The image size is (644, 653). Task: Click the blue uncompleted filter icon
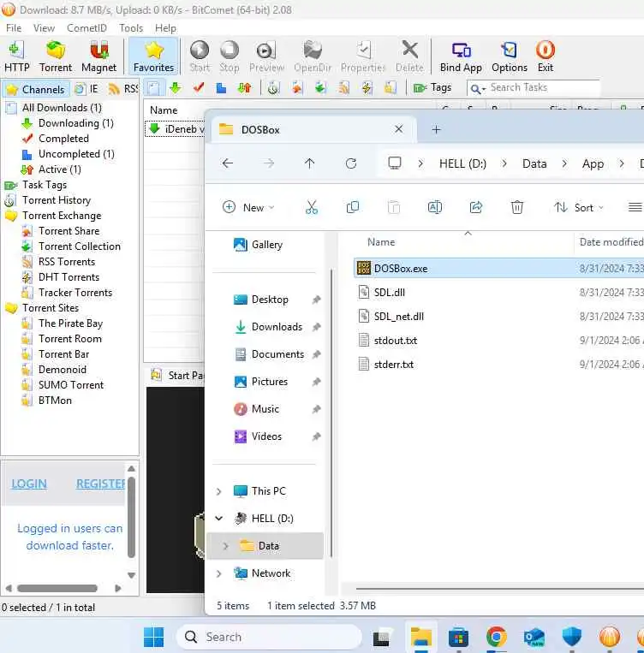pyautogui.click(x=221, y=88)
